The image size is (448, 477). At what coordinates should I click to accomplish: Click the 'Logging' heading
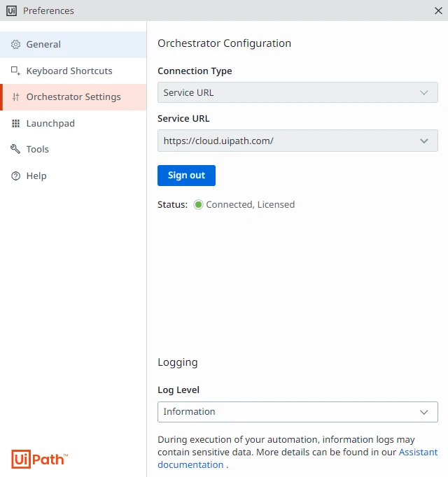click(178, 362)
